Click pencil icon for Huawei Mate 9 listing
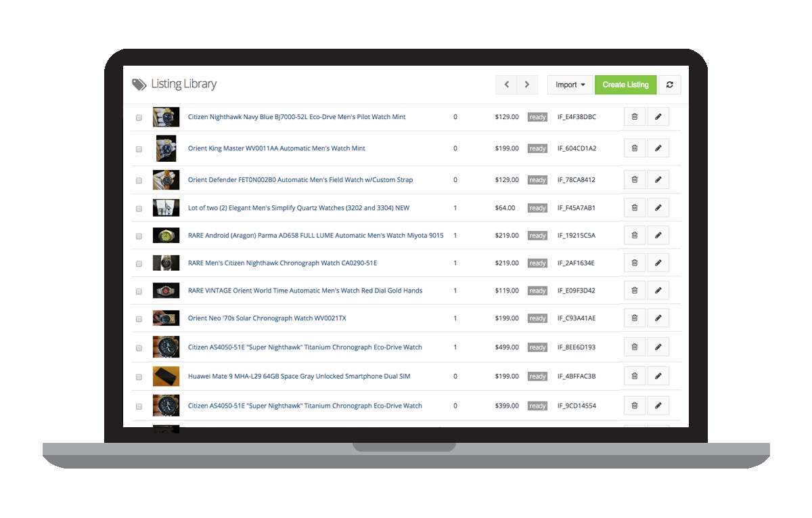The image size is (812, 518). [x=658, y=376]
